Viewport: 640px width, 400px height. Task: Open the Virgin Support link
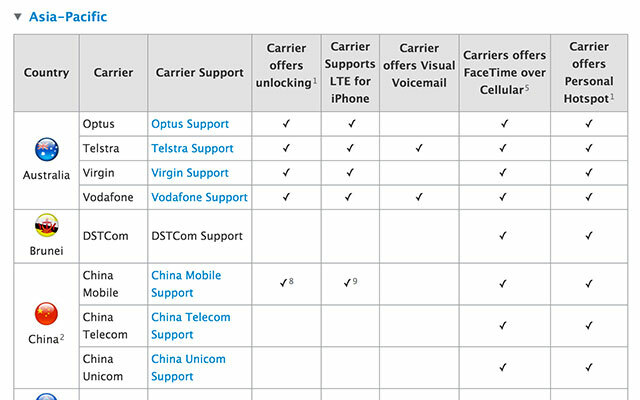point(190,173)
